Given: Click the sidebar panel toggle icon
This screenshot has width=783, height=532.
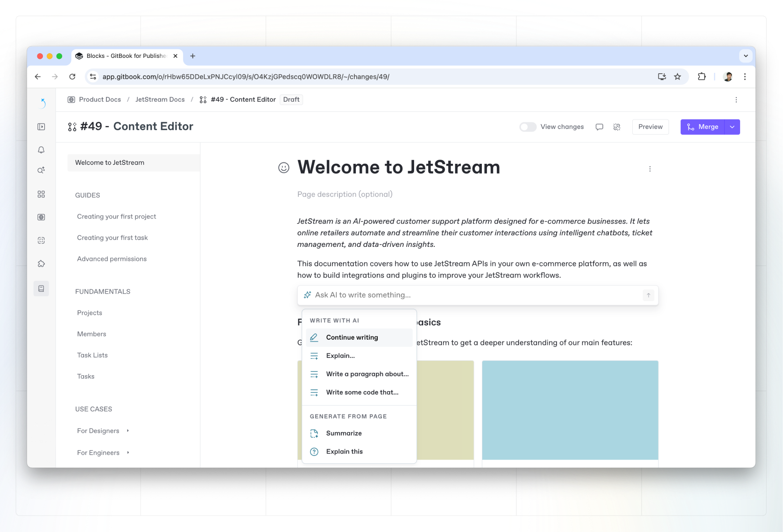Looking at the screenshot, I should tap(41, 127).
